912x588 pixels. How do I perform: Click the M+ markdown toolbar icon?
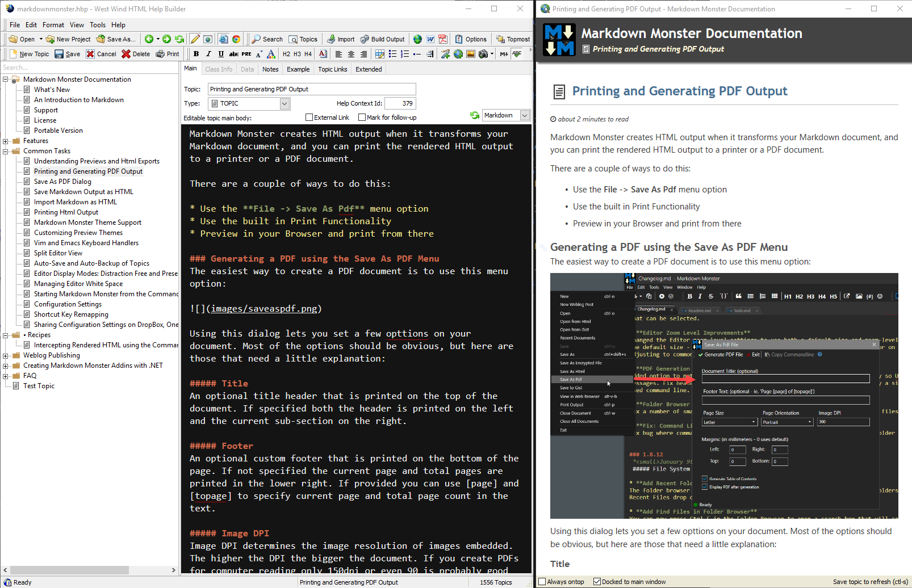click(x=504, y=54)
